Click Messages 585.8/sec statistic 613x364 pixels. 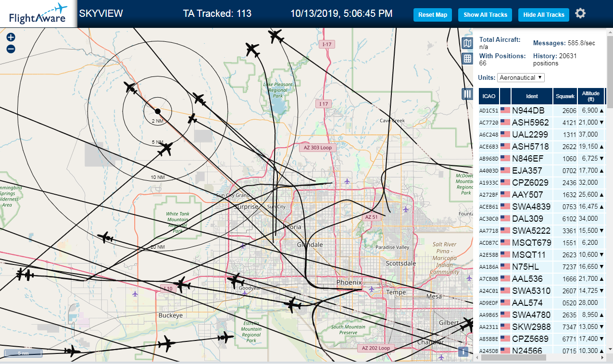click(x=564, y=43)
